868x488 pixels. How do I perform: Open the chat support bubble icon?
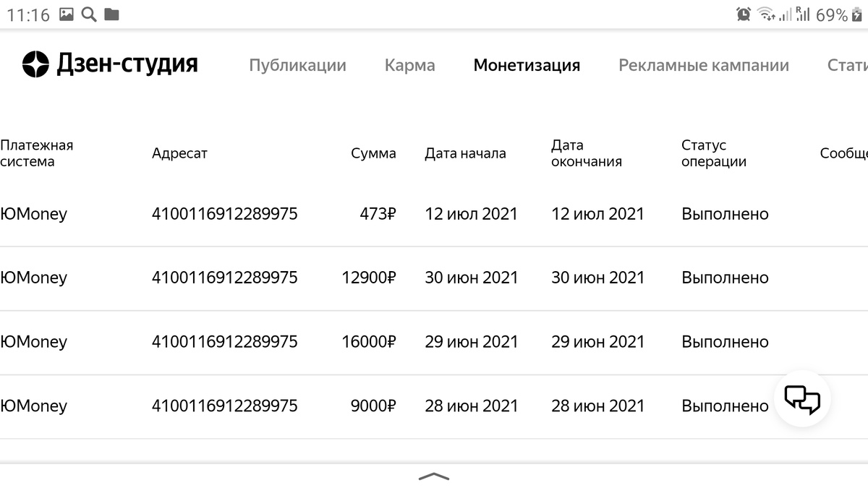[x=802, y=398]
